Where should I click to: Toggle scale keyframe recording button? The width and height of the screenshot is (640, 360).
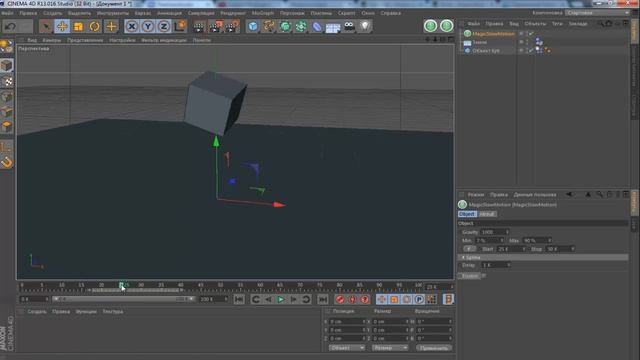(394, 300)
